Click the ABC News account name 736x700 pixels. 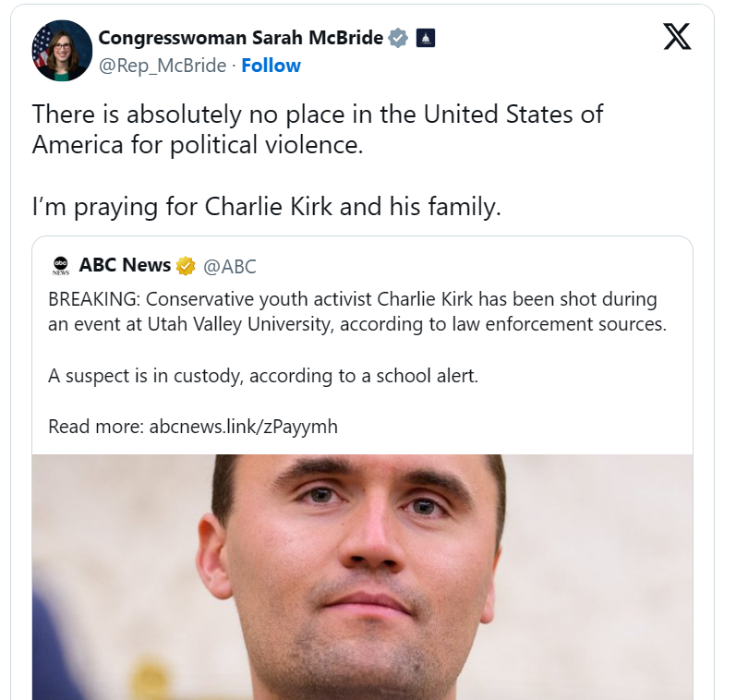[125, 266]
